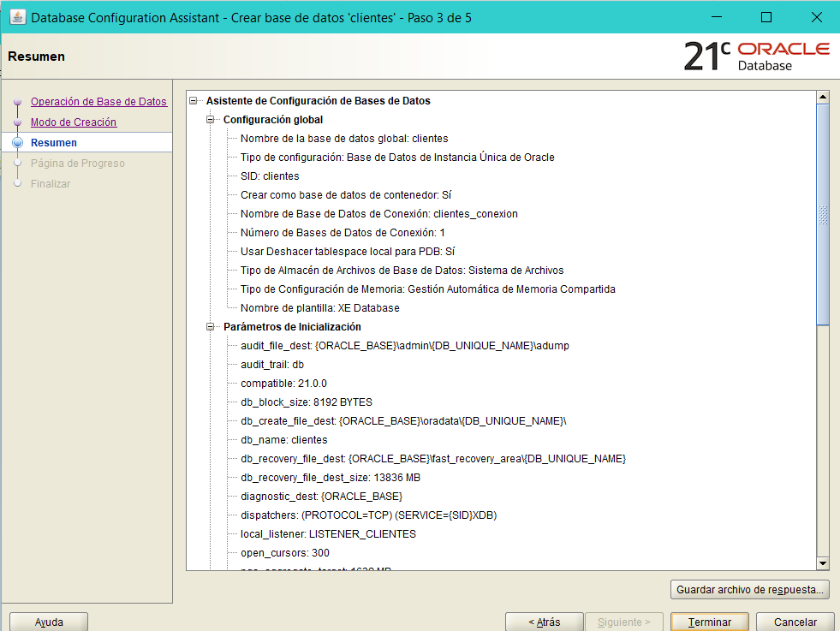Viewport: 840px width, 631px height.
Task: Click the Modo de Creación step bullet
Action: pos(18,122)
